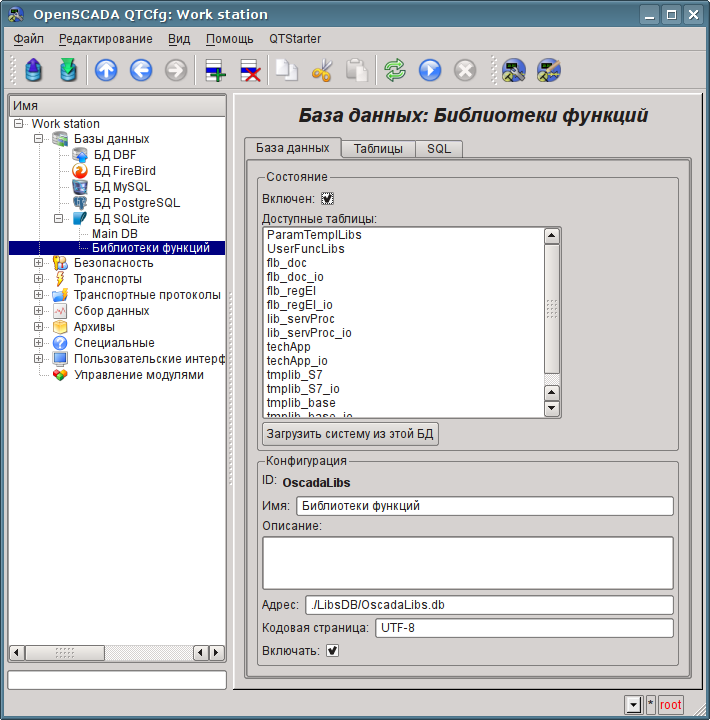Switch to the Таблицы tab

(378, 148)
